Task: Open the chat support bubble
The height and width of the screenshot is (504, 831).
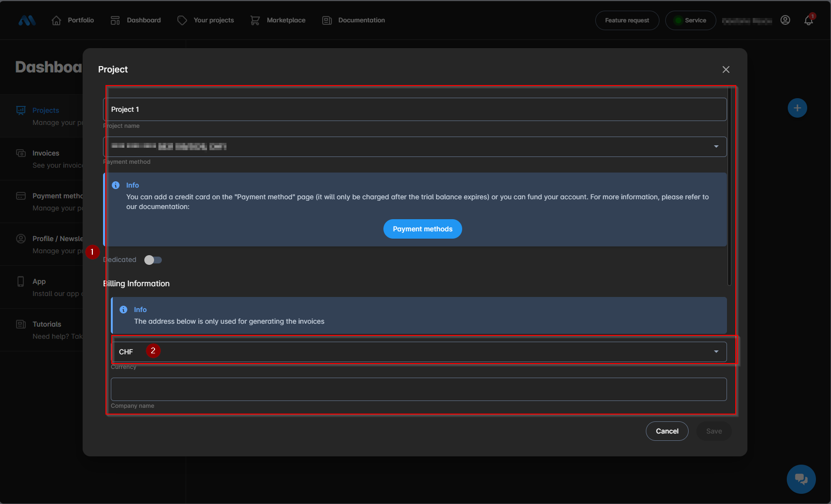Action: 801,479
